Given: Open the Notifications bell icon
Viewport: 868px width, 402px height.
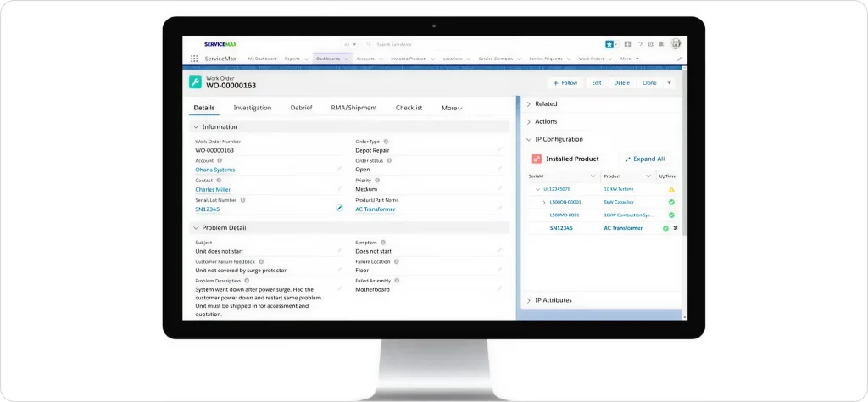Looking at the screenshot, I should click(661, 44).
